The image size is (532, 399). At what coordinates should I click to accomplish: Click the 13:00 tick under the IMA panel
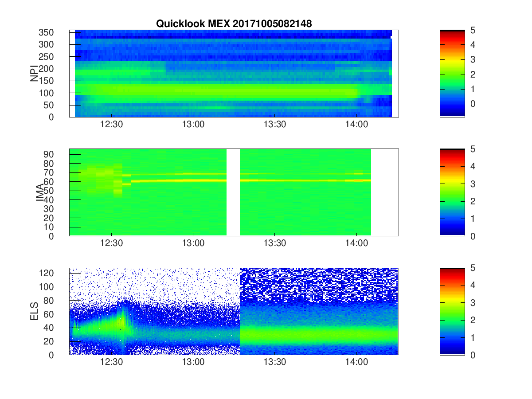pyautogui.click(x=193, y=244)
